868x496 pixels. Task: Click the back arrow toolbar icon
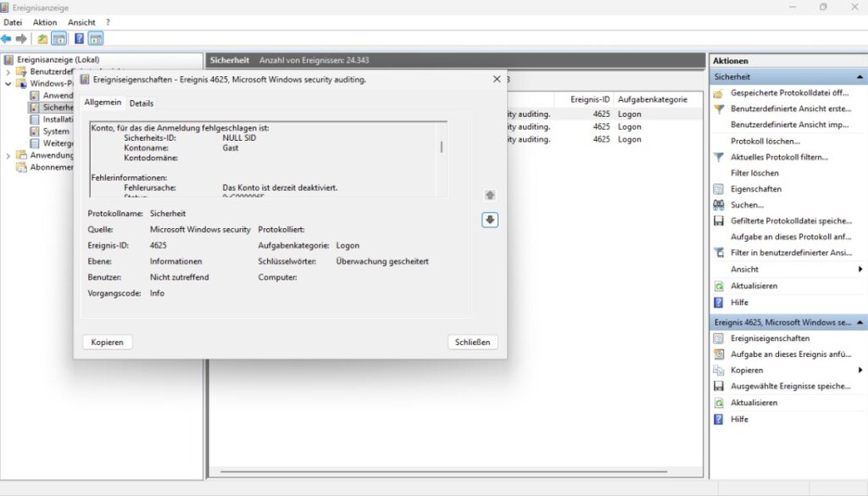[6, 39]
